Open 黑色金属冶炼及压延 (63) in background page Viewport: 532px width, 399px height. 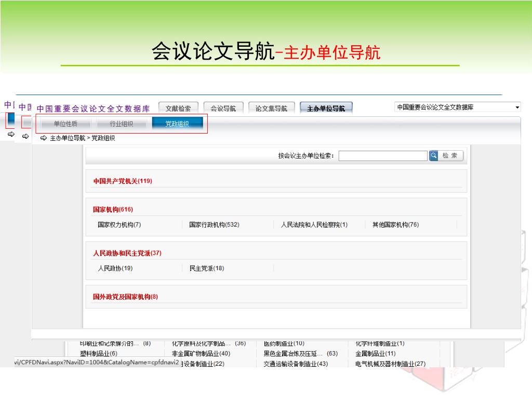(x=301, y=353)
